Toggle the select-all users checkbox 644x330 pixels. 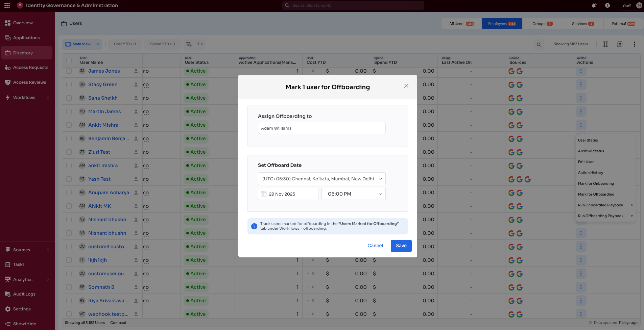click(69, 60)
